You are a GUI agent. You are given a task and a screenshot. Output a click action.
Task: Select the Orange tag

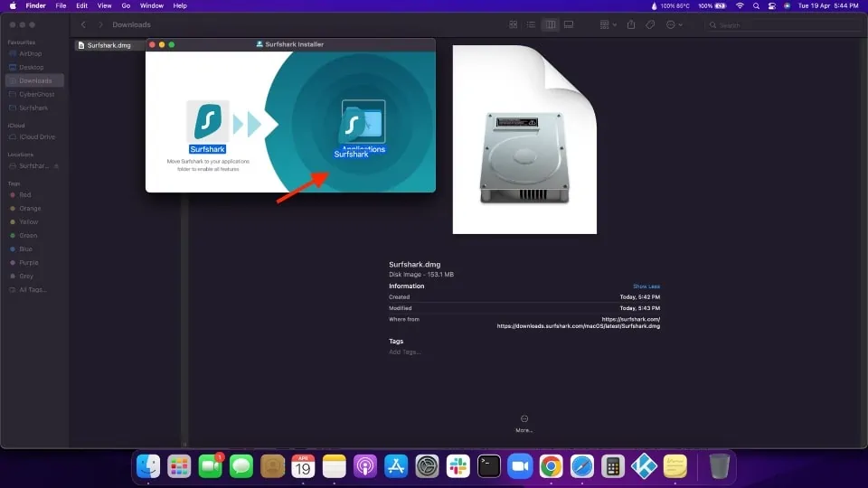coord(34,209)
